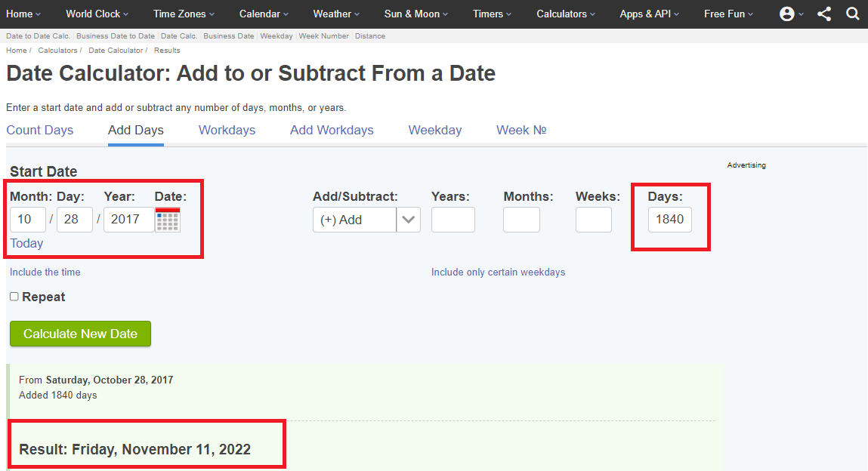Open the Week Number submenu link

point(324,36)
